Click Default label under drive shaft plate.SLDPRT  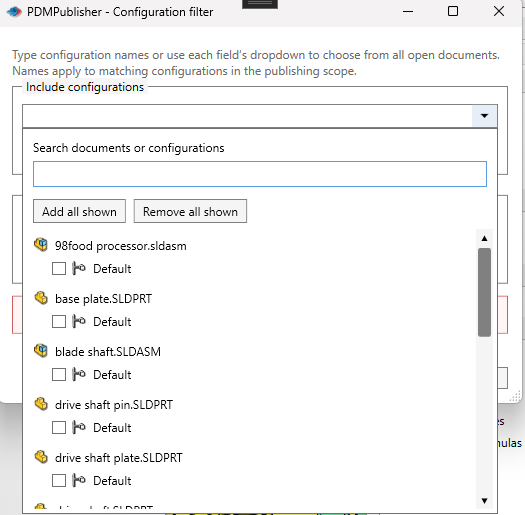click(x=112, y=480)
